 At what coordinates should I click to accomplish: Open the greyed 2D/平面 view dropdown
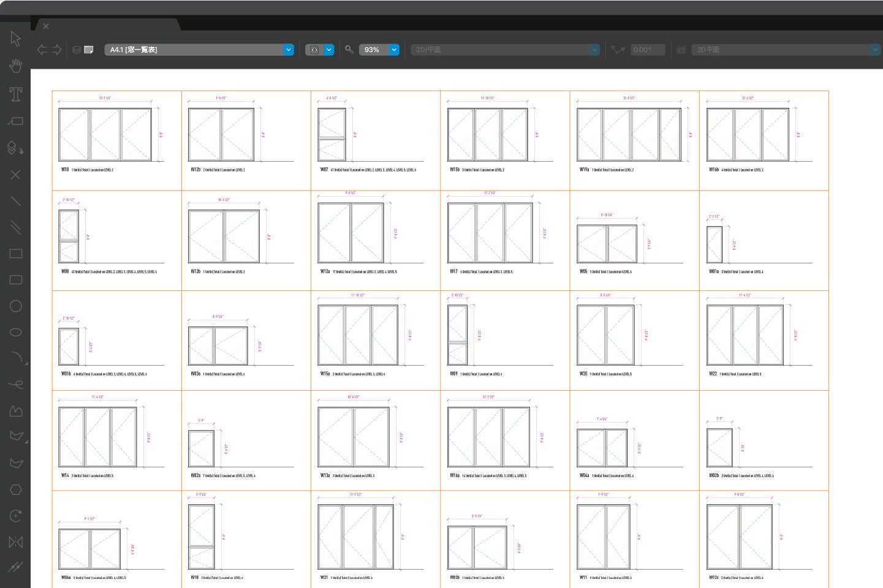[x=505, y=50]
